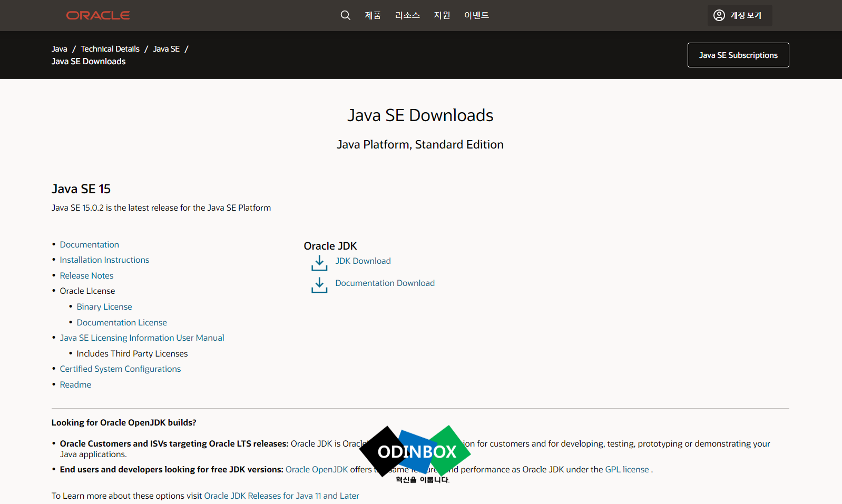Open Release Notes link

[x=86, y=275]
